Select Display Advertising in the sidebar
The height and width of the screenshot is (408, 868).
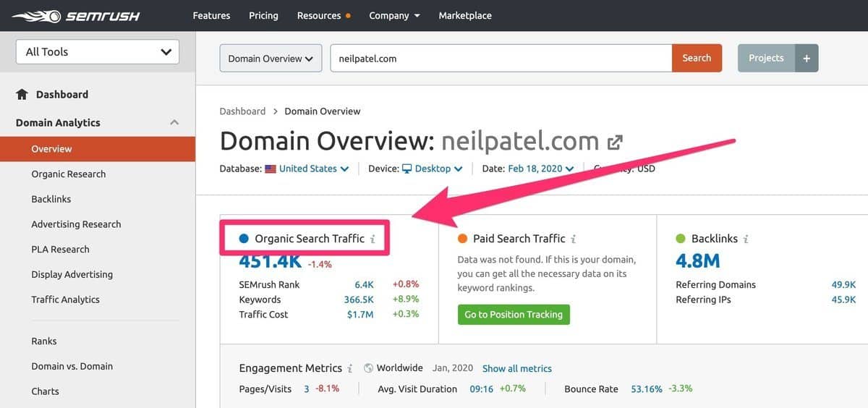(72, 274)
